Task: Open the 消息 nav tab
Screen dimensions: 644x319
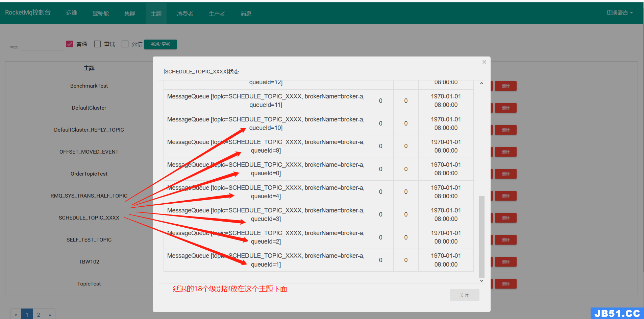Action: 246,14
